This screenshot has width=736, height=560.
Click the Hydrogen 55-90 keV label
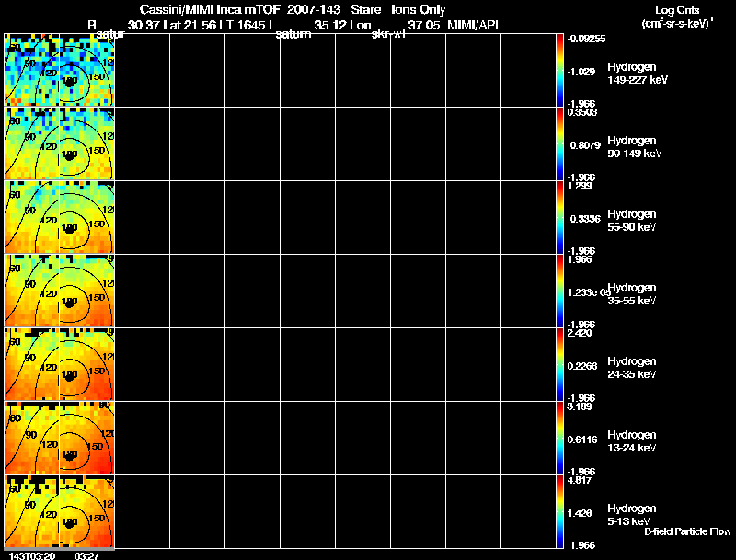click(632, 220)
